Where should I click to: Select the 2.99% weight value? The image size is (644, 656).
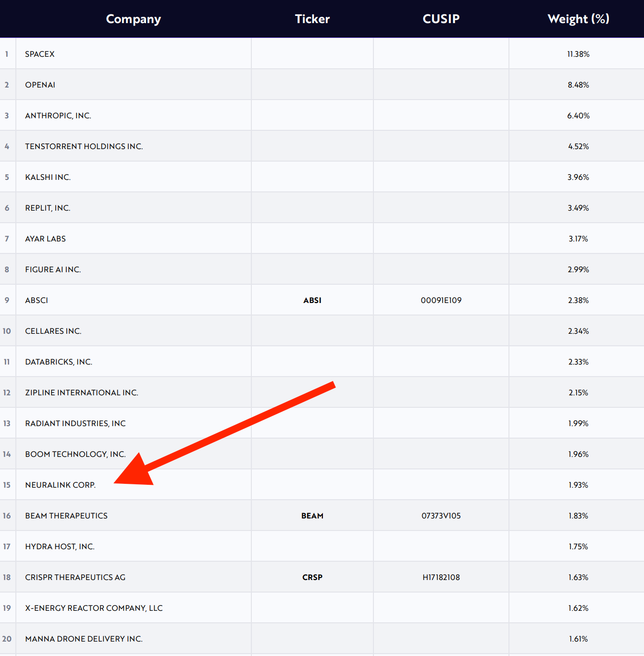tap(578, 269)
